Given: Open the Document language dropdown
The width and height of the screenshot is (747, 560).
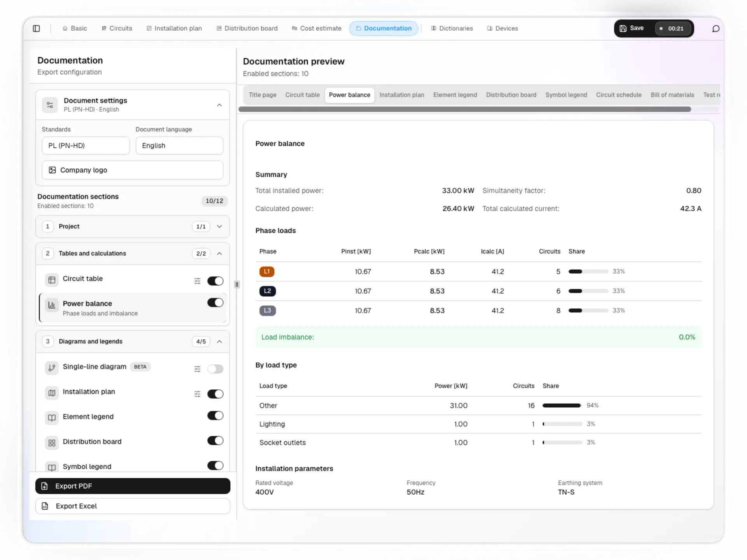Looking at the screenshot, I should pyautogui.click(x=179, y=145).
